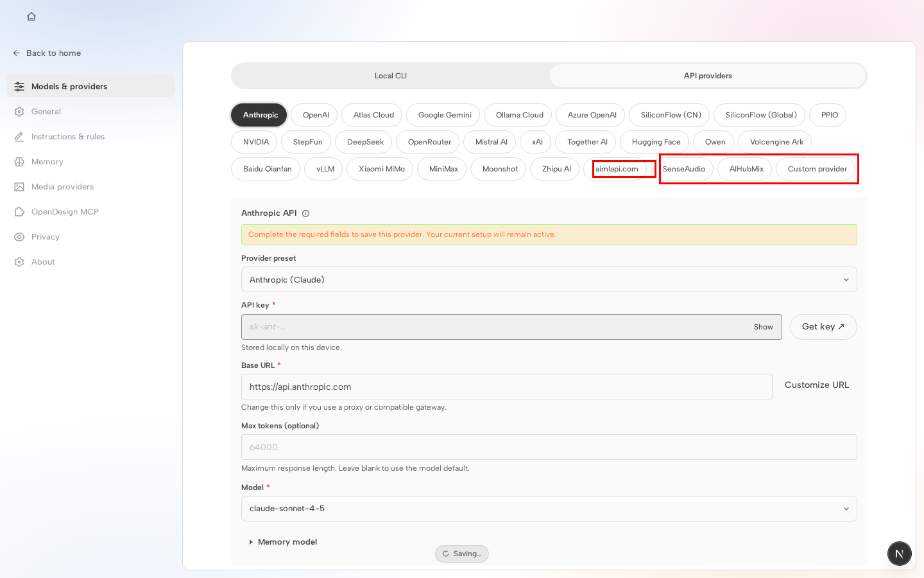This screenshot has width=924, height=578.
Task: Pick the Moonshot provider chip
Action: click(499, 169)
